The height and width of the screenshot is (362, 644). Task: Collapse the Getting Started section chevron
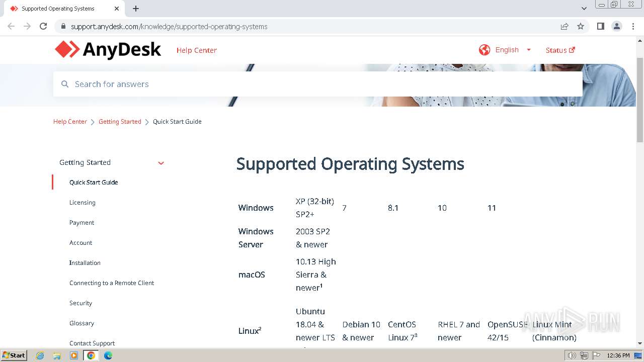click(x=161, y=163)
